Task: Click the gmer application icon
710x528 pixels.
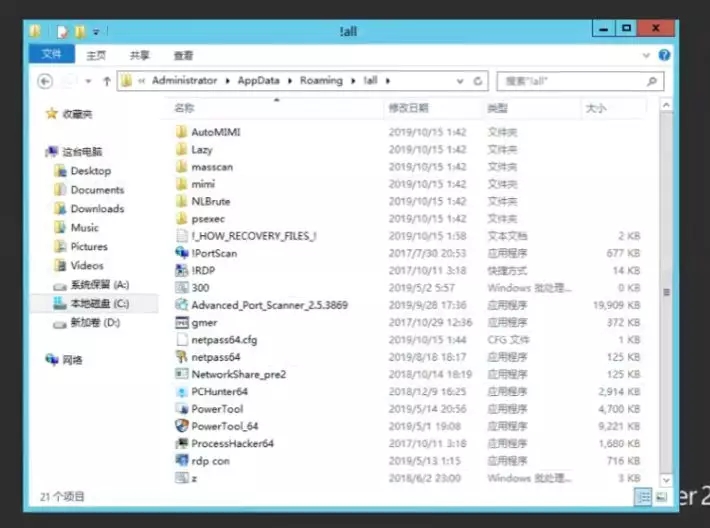Action: pyautogui.click(x=181, y=322)
